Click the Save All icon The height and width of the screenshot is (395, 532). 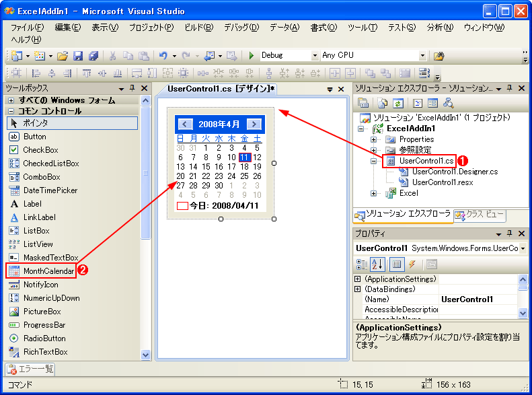pyautogui.click(x=93, y=56)
